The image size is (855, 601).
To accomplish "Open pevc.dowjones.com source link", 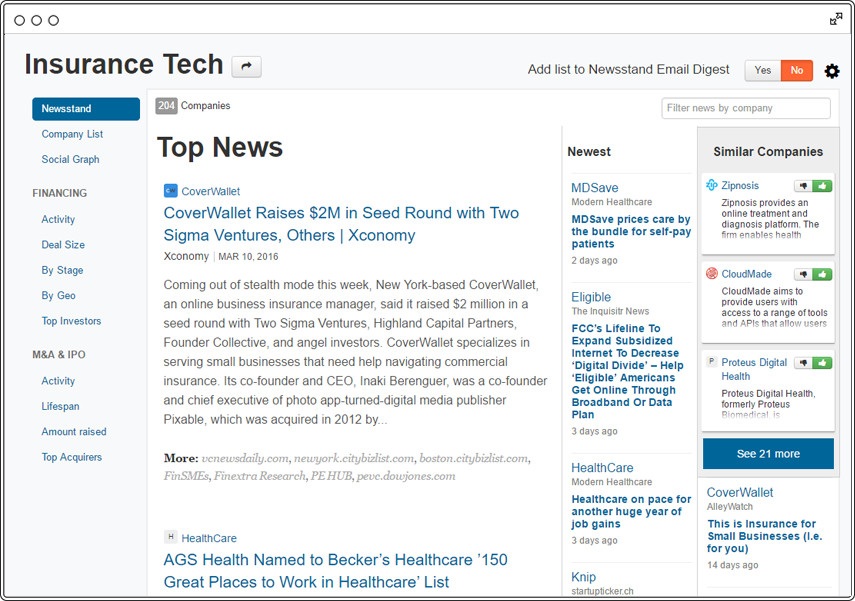I will pos(406,476).
